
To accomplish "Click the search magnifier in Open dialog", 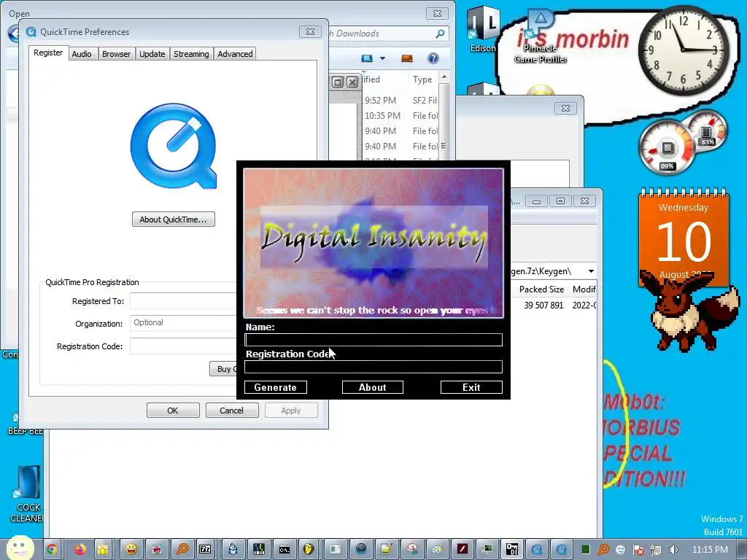I will click(x=440, y=34).
